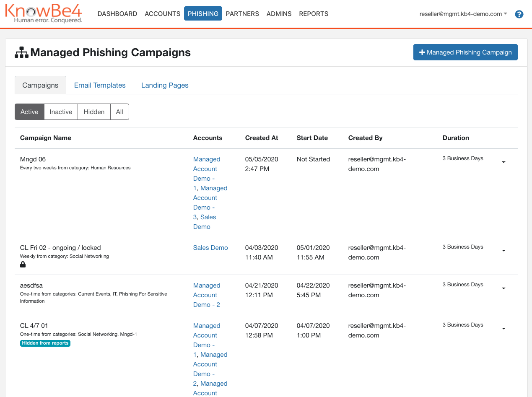Switch to the Landing Pages tab

point(164,85)
